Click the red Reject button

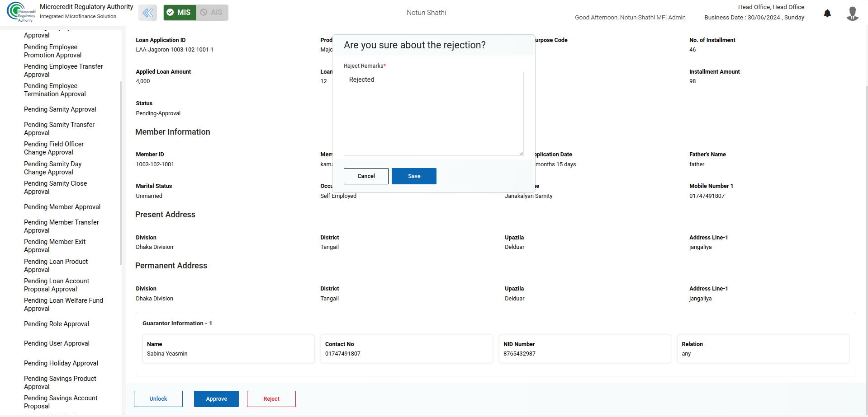[271, 399]
